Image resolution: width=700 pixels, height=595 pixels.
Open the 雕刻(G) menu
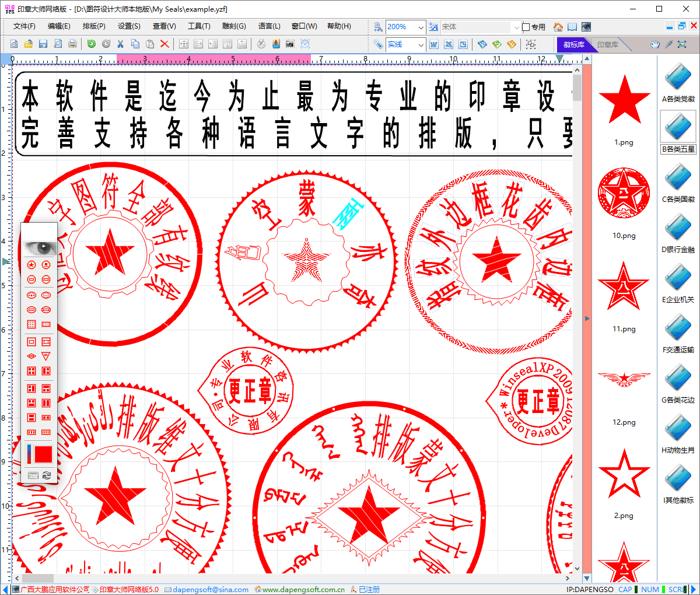[x=234, y=26]
